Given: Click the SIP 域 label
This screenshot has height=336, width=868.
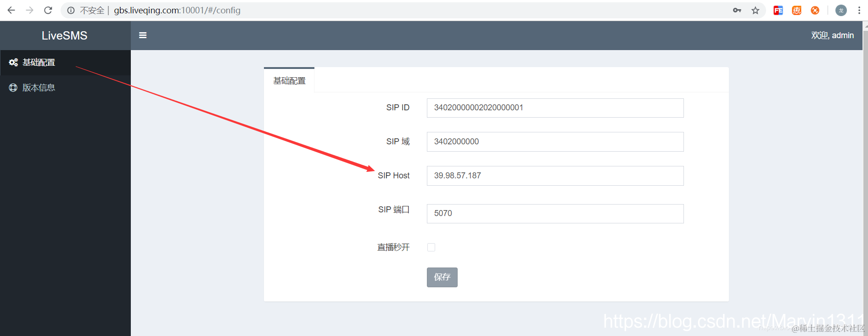Looking at the screenshot, I should click(398, 142).
